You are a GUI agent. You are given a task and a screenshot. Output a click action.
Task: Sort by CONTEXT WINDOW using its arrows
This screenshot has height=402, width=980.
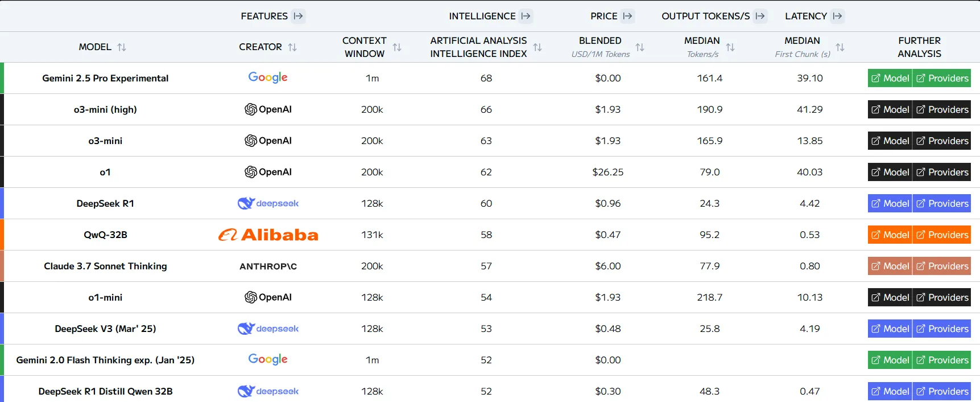[x=397, y=47]
